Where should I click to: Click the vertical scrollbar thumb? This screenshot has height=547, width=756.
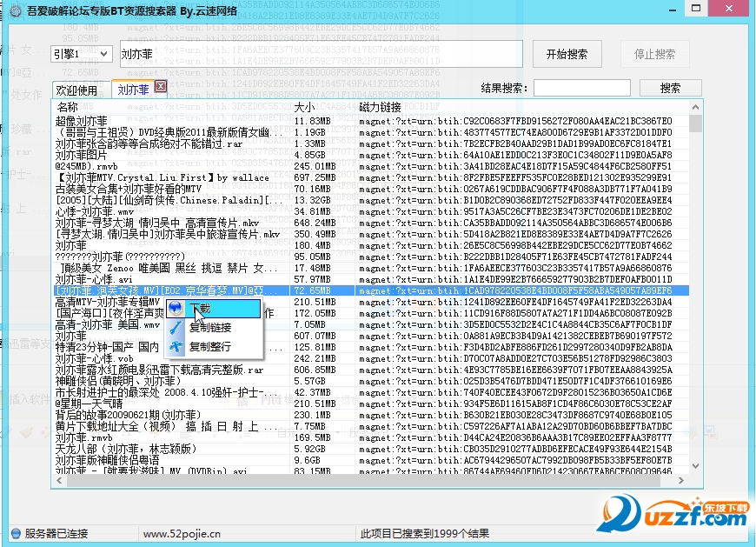(x=695, y=123)
